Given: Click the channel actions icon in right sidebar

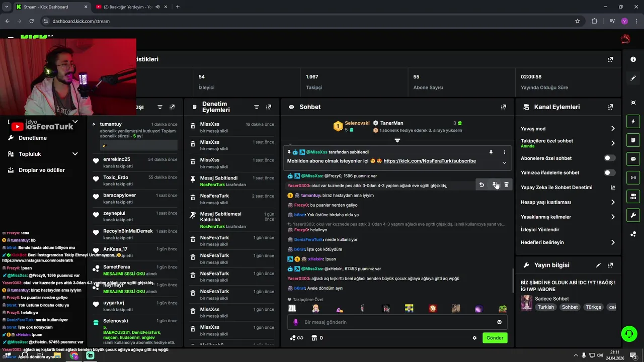Looking at the screenshot, I should [633, 196].
